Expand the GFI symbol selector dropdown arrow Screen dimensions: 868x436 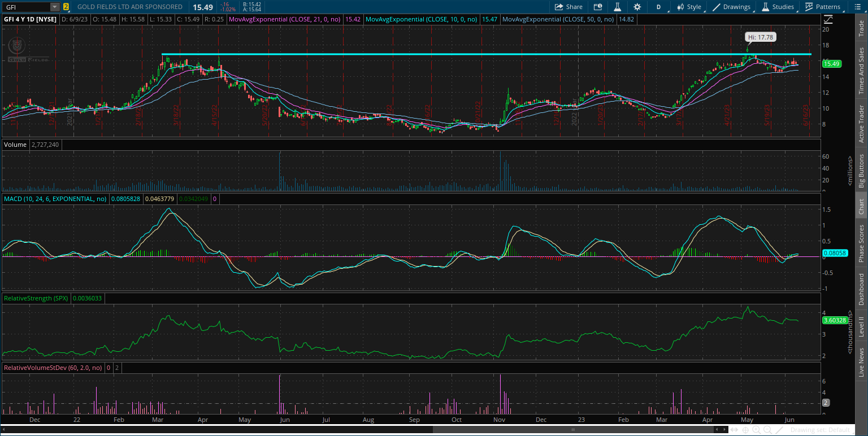[x=54, y=7]
